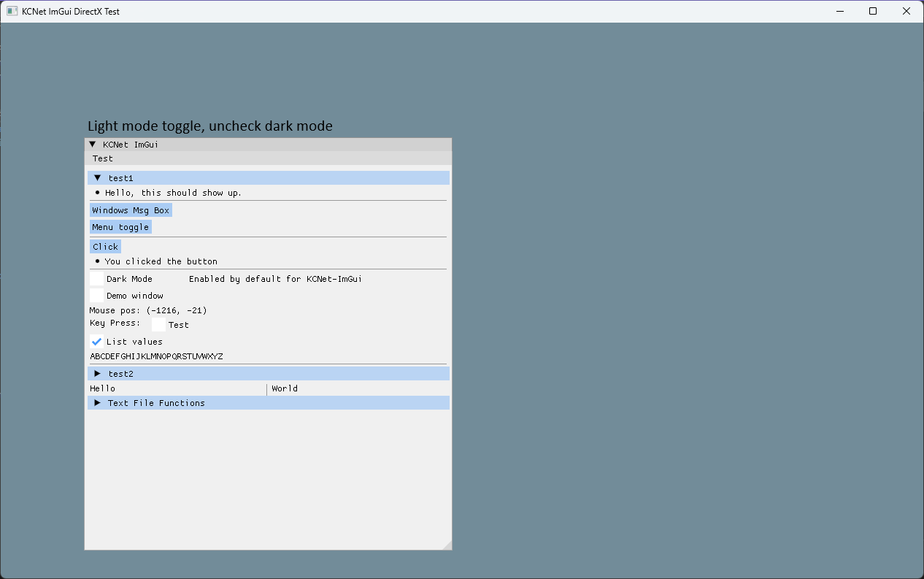Screen dimensions: 924x579
Task: Minimize the KCNet ImGui DirectX Test window
Action: 839,12
